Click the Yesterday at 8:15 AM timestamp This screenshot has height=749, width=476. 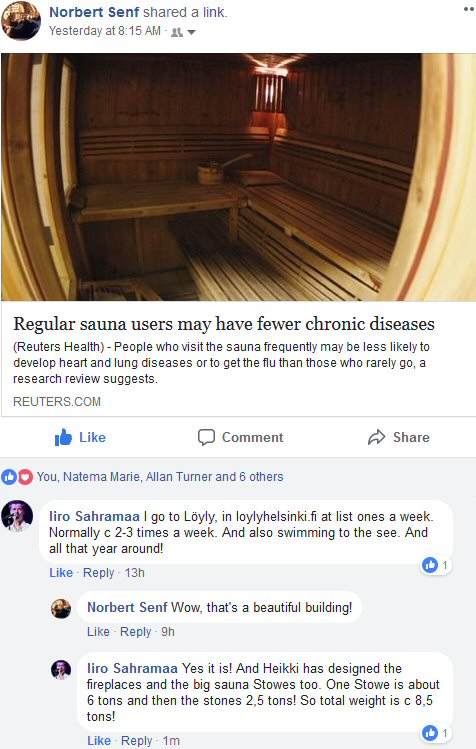click(x=105, y=31)
